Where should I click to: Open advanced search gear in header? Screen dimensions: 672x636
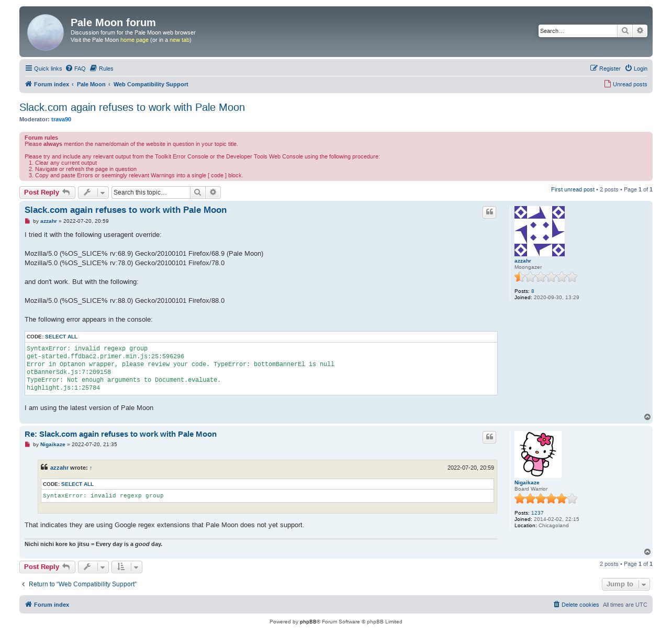(640, 31)
